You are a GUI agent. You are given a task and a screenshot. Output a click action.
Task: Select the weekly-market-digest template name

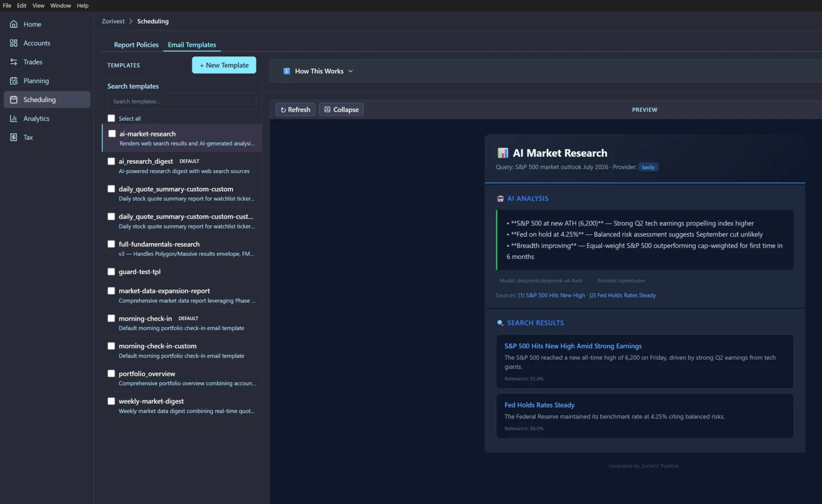pos(151,401)
